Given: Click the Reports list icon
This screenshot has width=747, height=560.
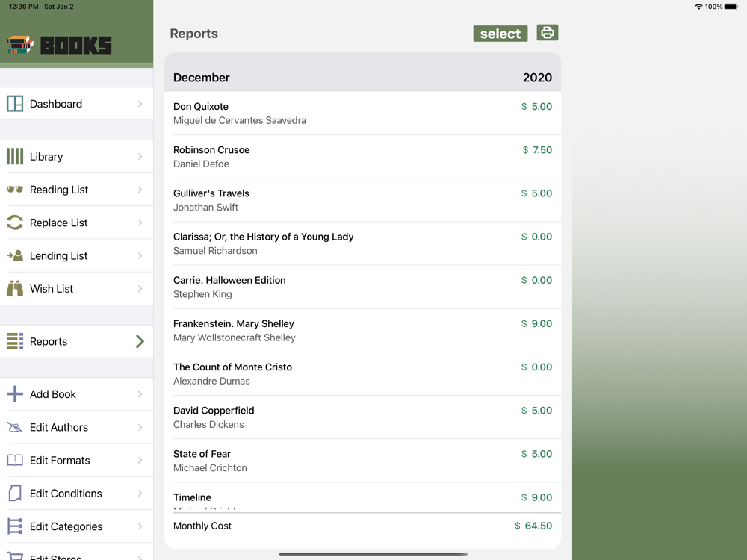Looking at the screenshot, I should point(15,341).
